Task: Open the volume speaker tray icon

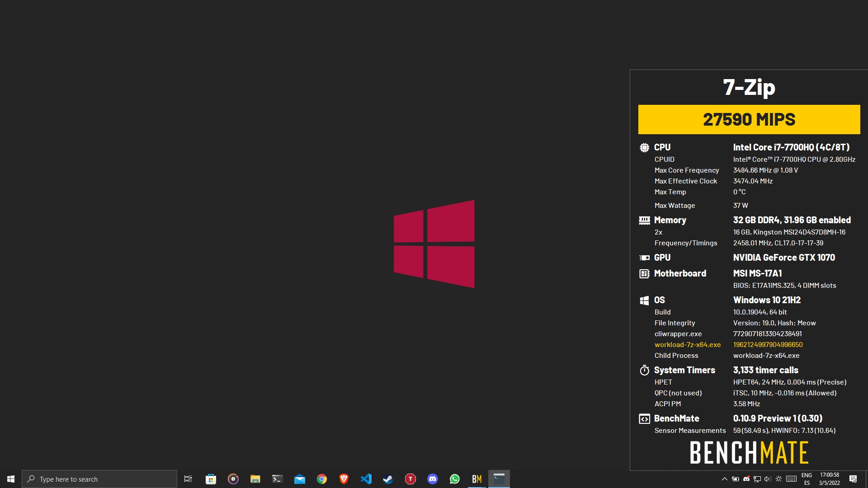Action: 768,479
